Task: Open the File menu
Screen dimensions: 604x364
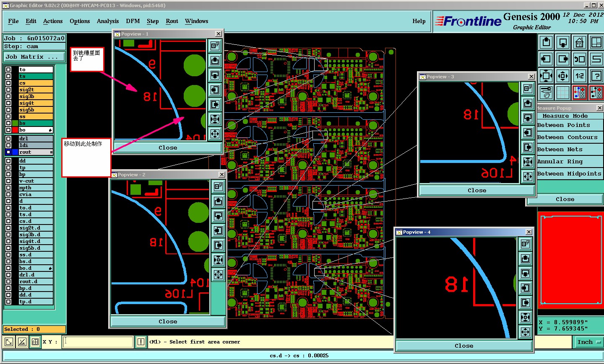Action: click(x=13, y=21)
